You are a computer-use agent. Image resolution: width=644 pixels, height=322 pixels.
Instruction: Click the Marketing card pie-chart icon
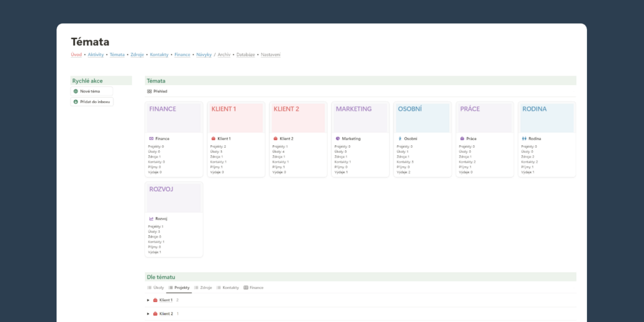tap(338, 139)
